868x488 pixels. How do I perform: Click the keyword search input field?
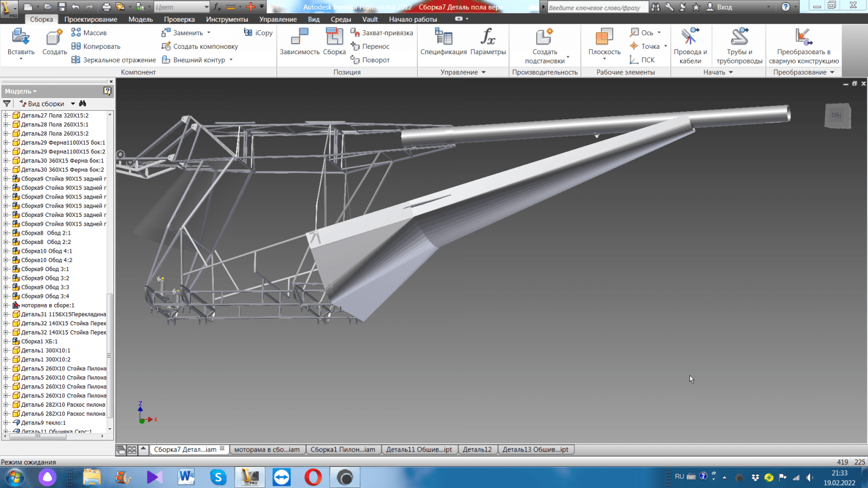tap(596, 8)
